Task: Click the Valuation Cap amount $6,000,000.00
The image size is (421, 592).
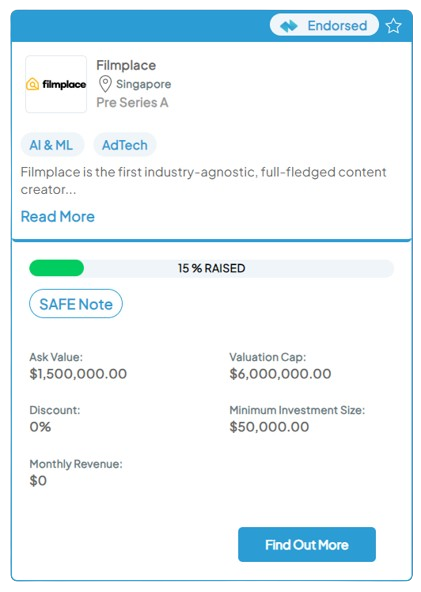Action: click(280, 374)
